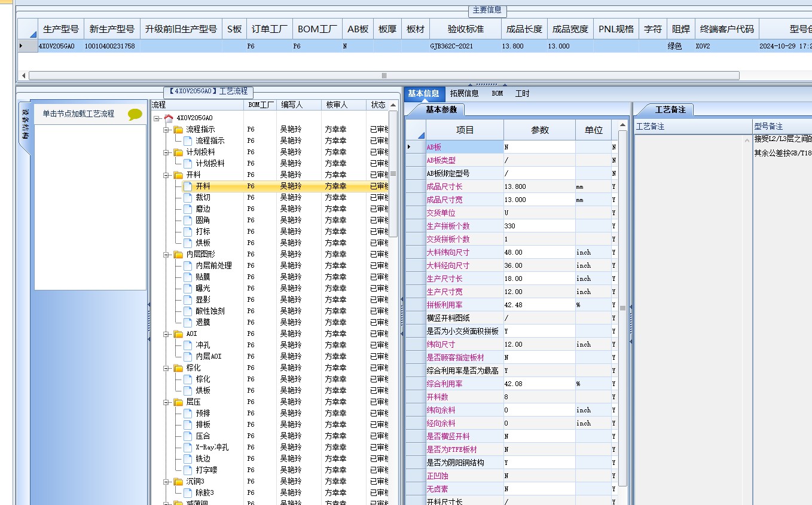Collapse the 层压 folder node

tap(166, 402)
